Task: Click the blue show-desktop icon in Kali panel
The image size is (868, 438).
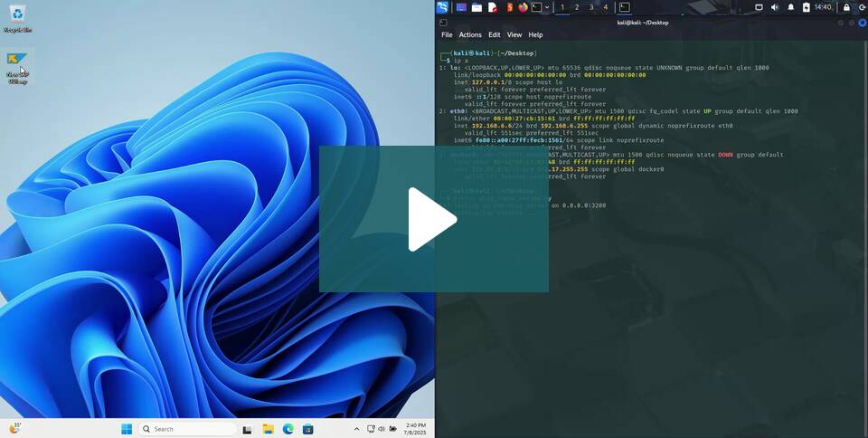Action: (x=461, y=7)
